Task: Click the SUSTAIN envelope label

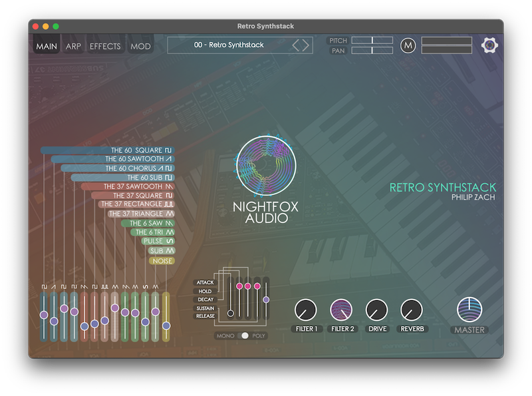Action: (205, 308)
